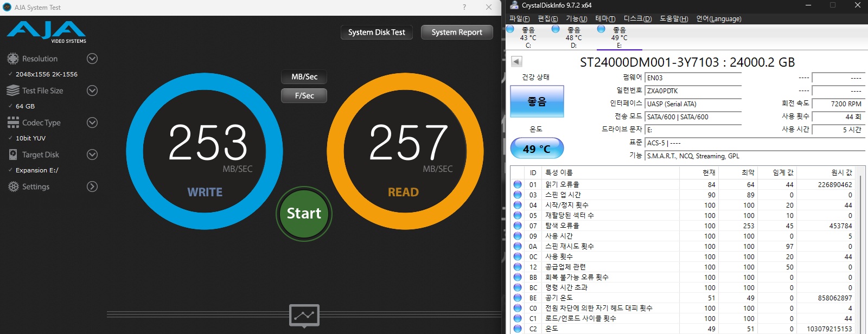The image size is (868, 334).
Task: Click the 현재 column header
Action: coord(699,172)
